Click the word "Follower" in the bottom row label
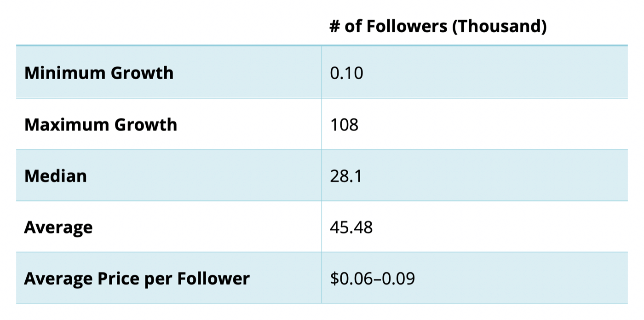The height and width of the screenshot is (320, 644). click(x=213, y=279)
